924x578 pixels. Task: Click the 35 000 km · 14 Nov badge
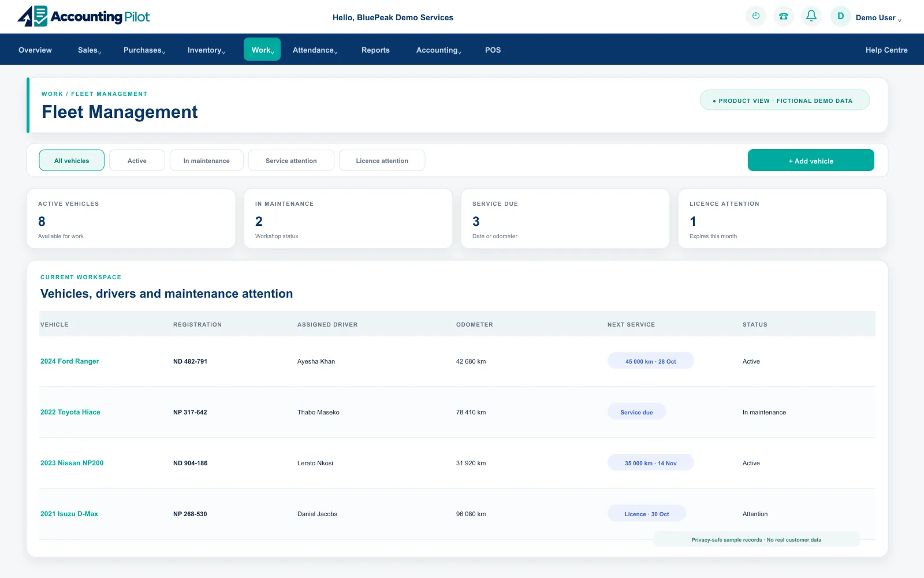tap(651, 463)
